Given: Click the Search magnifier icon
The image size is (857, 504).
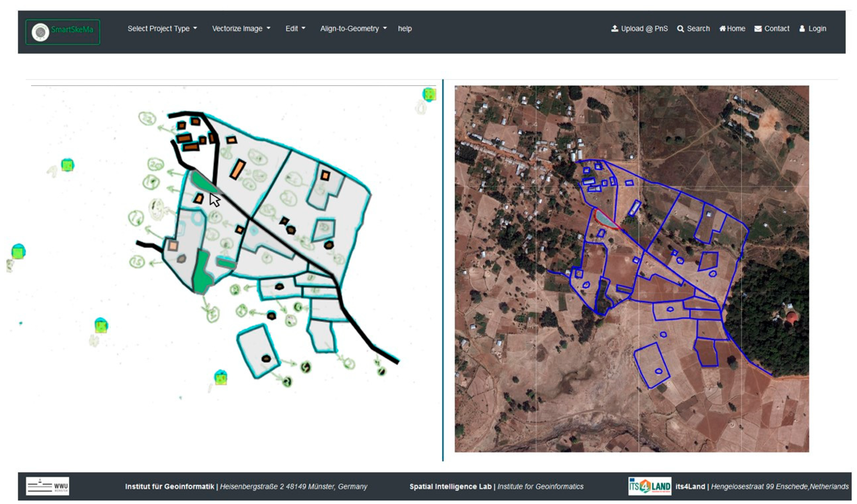Looking at the screenshot, I should (680, 29).
